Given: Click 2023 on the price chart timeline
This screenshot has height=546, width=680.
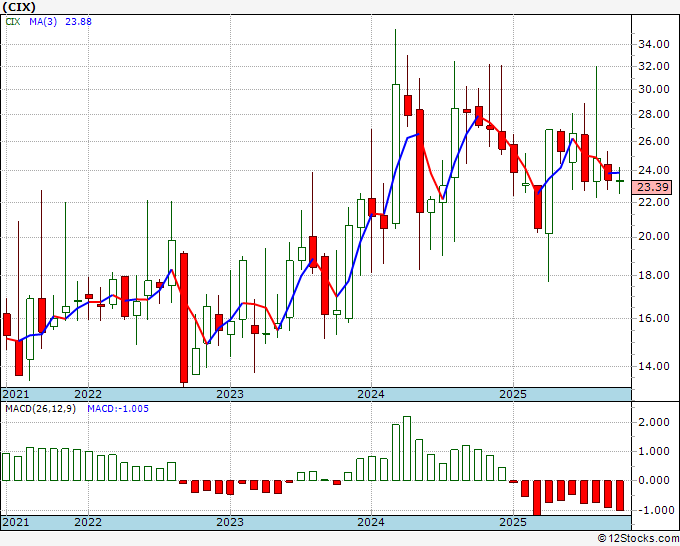Looking at the screenshot, I should (230, 394).
